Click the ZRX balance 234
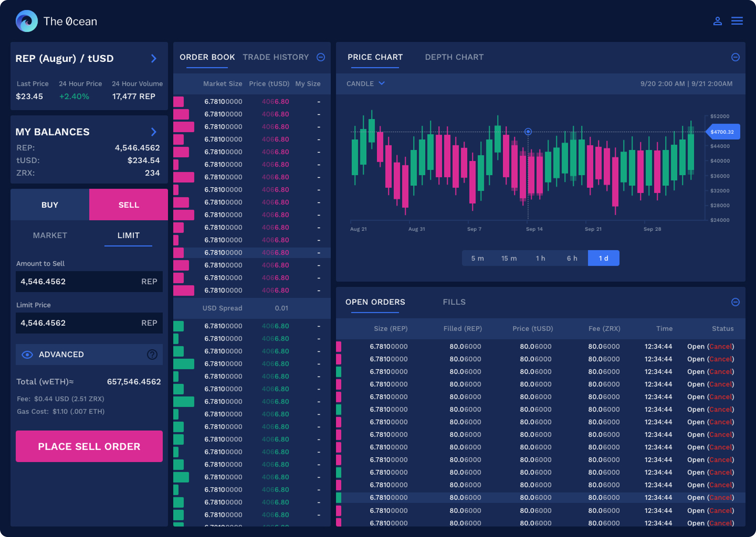The image size is (756, 537). 152,173
